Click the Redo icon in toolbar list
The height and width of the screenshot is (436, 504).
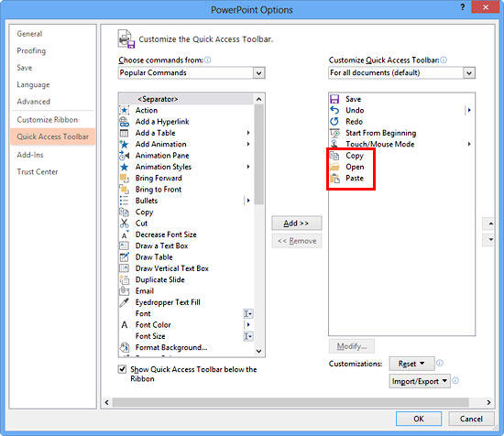click(x=334, y=122)
